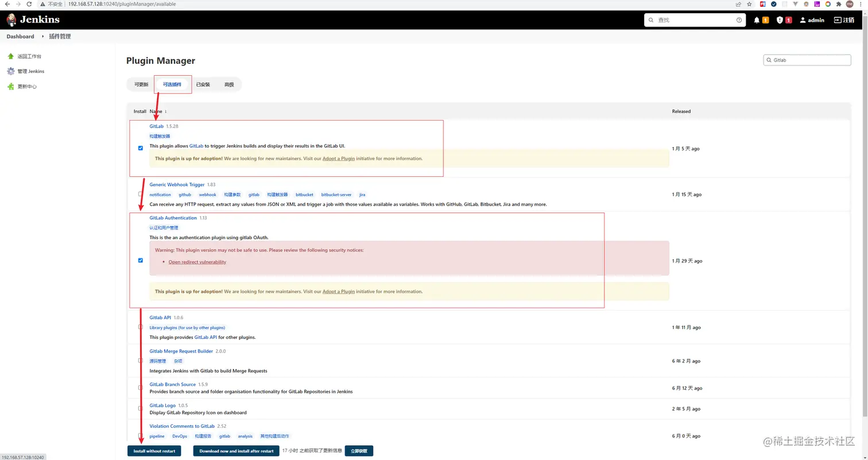Open the browser profile avatar
The height and width of the screenshot is (460, 868).
[850, 4]
